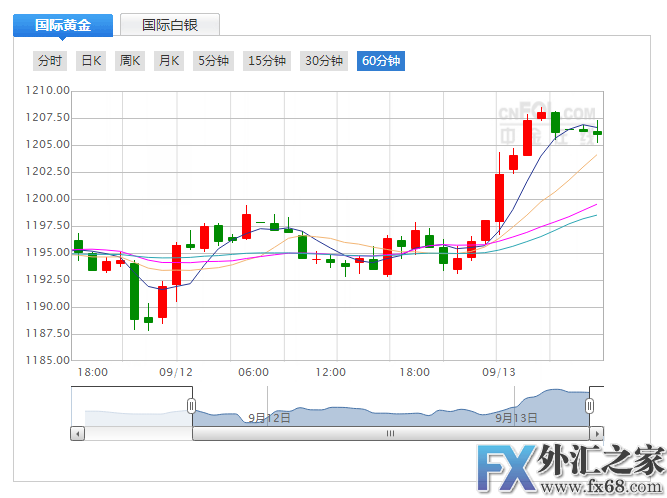Click the unselected navigator area left of handle
Viewport: 667px width, 498px height.
130,412
